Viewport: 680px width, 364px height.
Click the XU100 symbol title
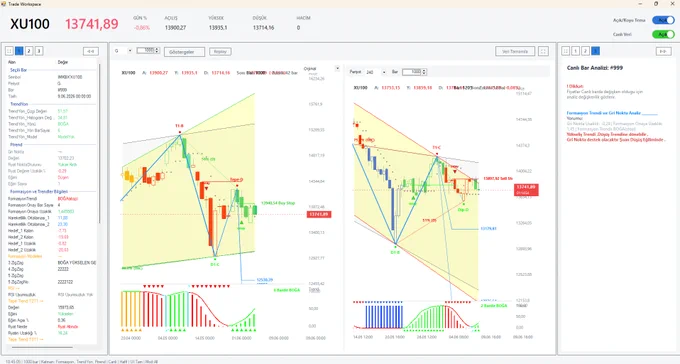[x=30, y=24]
